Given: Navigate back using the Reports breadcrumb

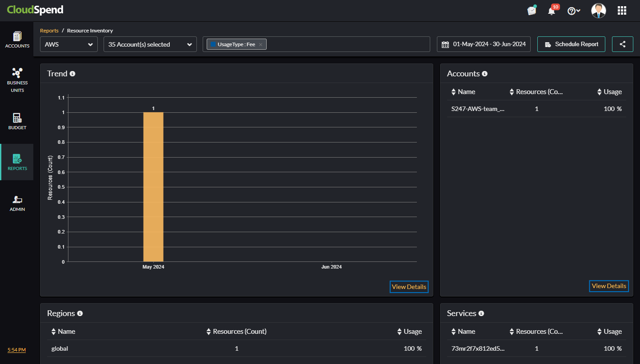Looking at the screenshot, I should (49, 30).
